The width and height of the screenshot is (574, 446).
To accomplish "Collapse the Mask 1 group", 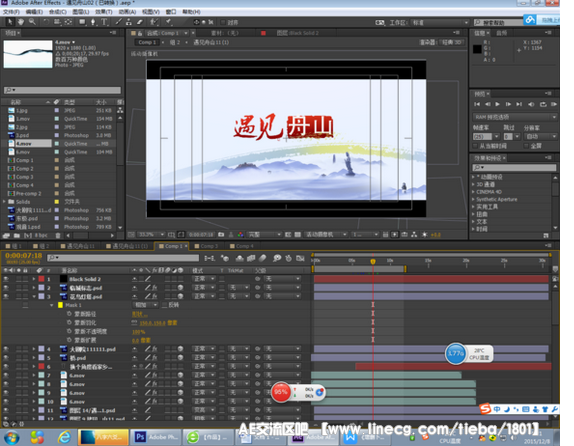I will pyautogui.click(x=52, y=305).
